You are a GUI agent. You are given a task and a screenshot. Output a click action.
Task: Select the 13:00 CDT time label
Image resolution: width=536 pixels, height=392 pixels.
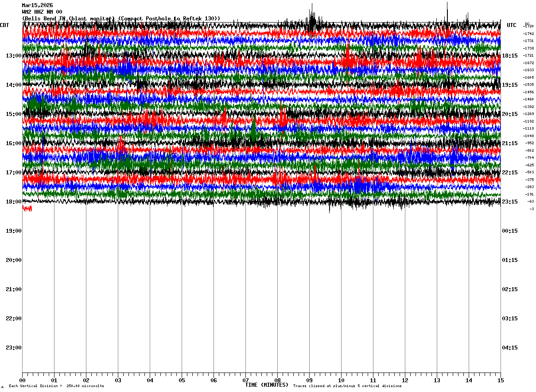13,56
